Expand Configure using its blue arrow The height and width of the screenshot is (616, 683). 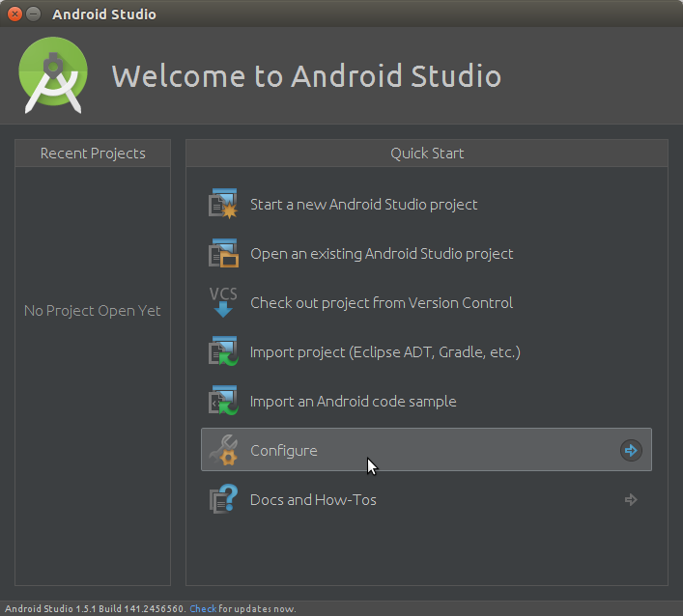pos(631,450)
